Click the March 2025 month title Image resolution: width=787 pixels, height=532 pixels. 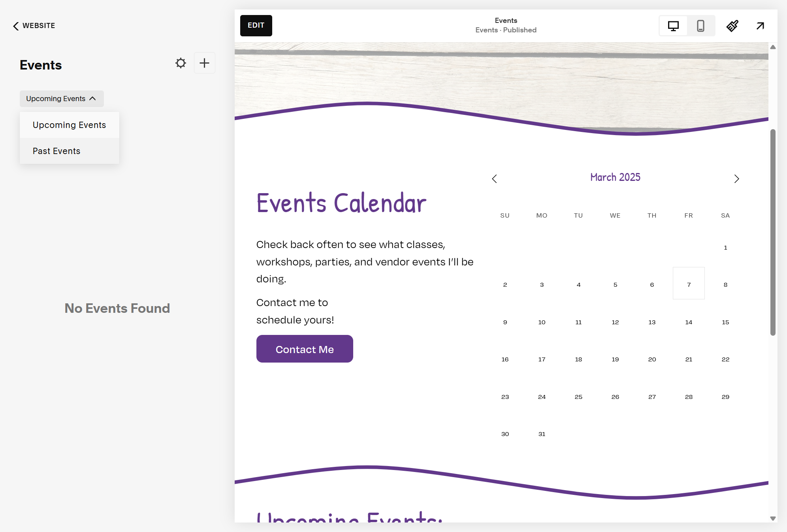point(615,177)
